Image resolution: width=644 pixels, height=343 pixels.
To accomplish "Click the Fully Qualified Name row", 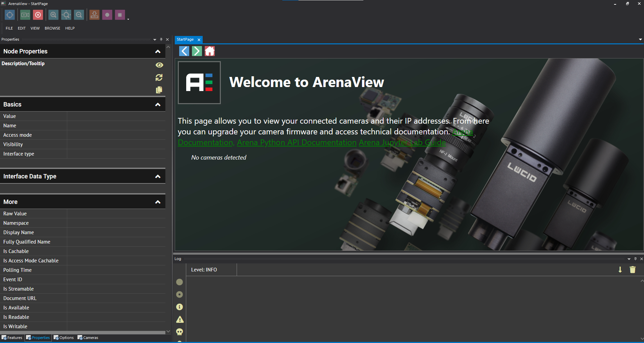I will tap(83, 242).
